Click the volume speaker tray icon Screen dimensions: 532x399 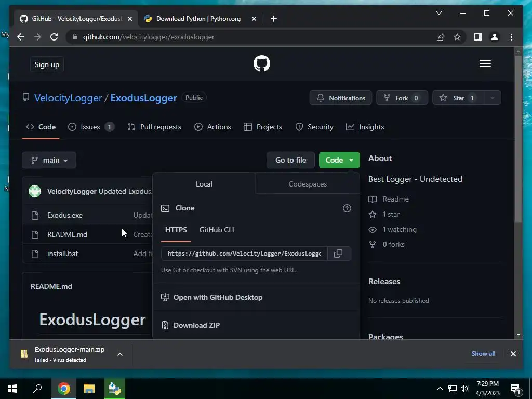[x=464, y=389]
